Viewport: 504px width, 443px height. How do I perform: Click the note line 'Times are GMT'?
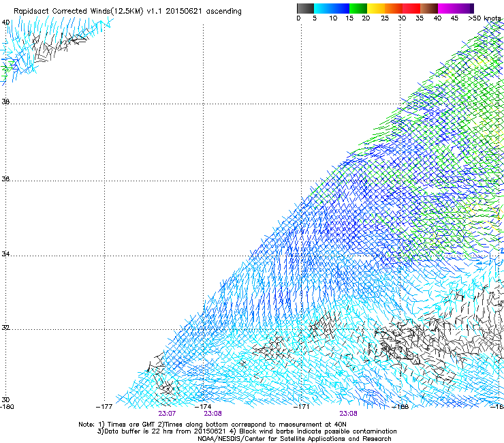[131, 425]
